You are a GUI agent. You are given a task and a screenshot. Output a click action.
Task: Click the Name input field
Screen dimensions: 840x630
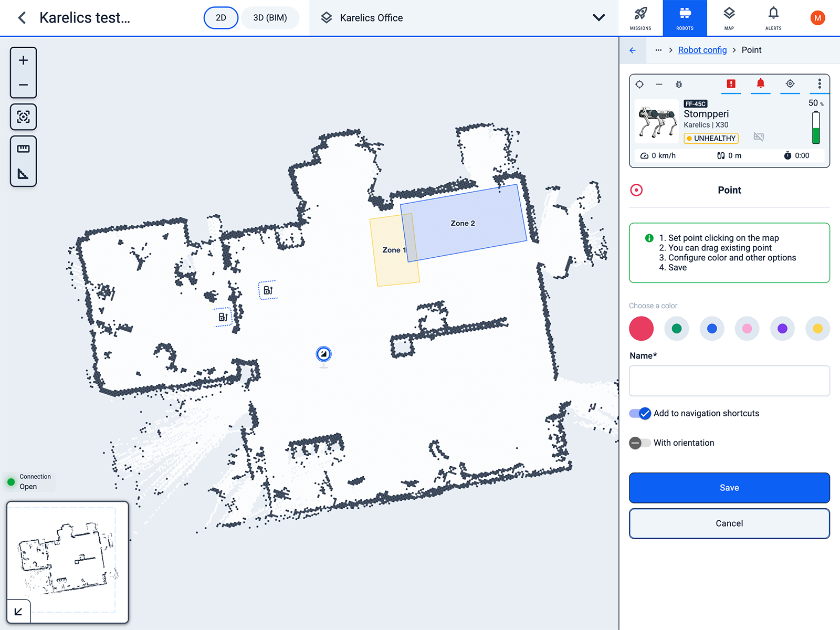pos(729,381)
